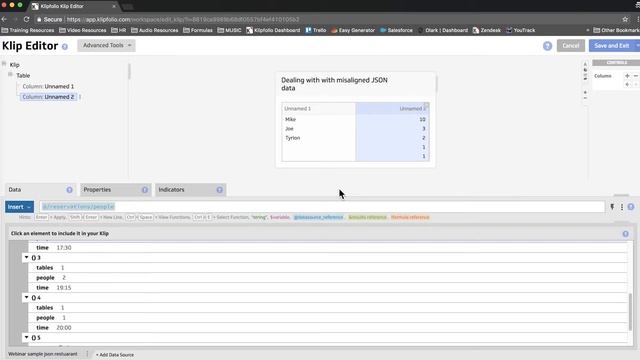Screen dimensions: 640x360
Task: Click help icon on the Indicators tab
Action: click(x=220, y=190)
